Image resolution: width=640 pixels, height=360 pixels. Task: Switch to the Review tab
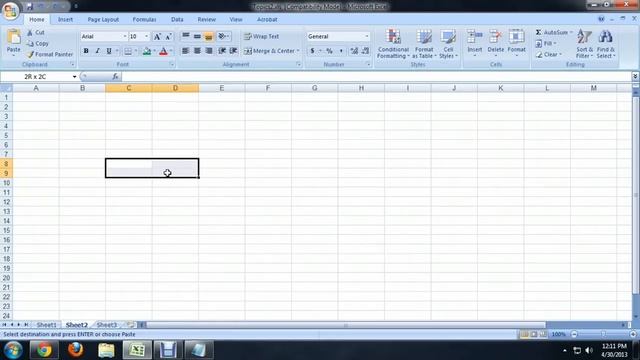[x=207, y=20]
